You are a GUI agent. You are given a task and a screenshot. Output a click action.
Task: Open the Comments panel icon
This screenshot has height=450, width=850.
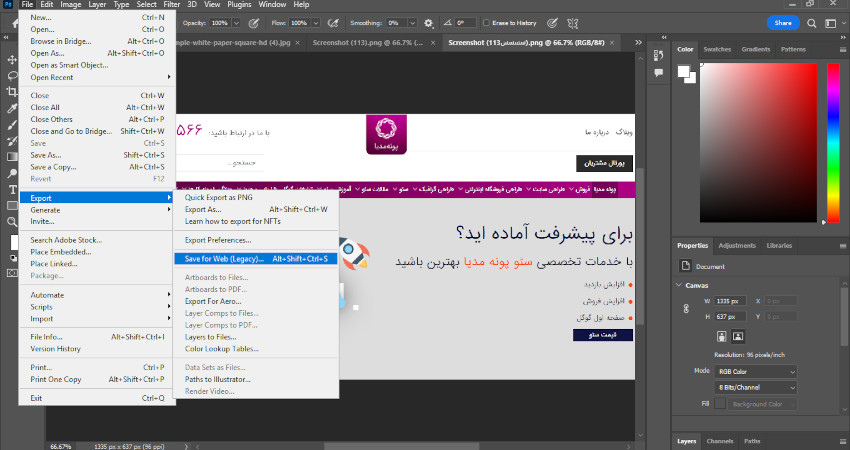click(x=659, y=73)
